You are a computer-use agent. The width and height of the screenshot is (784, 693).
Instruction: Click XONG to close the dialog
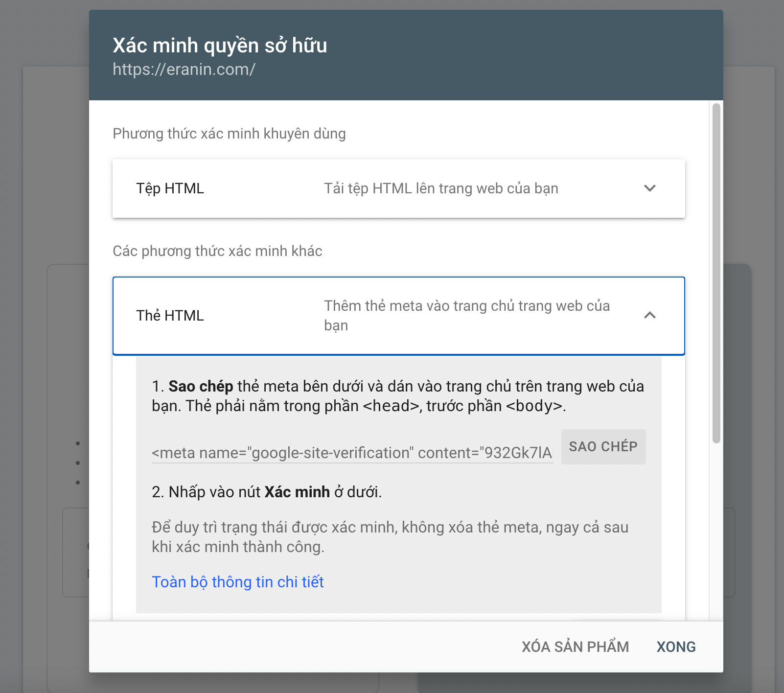[x=676, y=647]
